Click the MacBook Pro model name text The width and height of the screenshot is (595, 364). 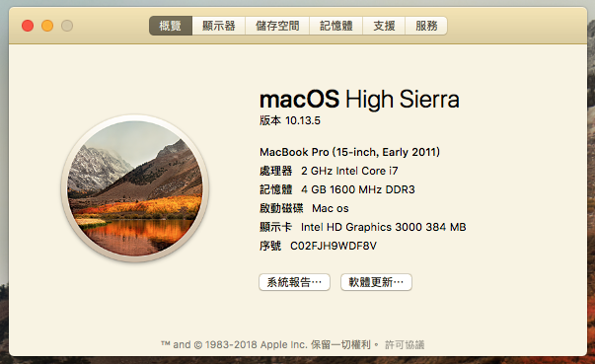tap(350, 152)
